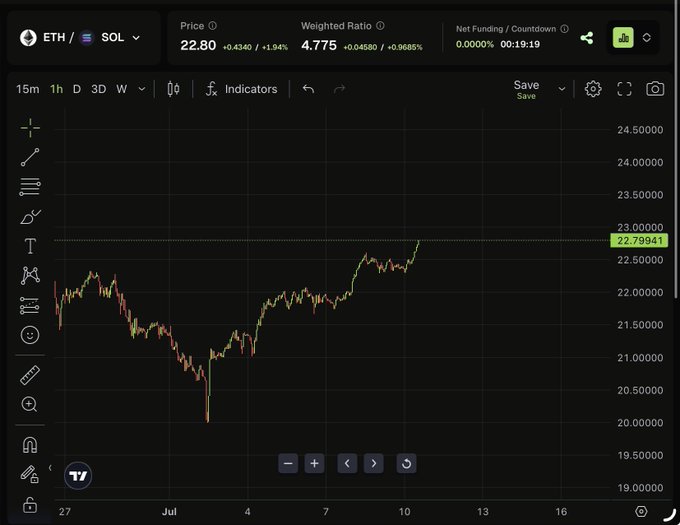Share the chart via share icon
Viewport: 680px width, 525px height.
coord(587,38)
